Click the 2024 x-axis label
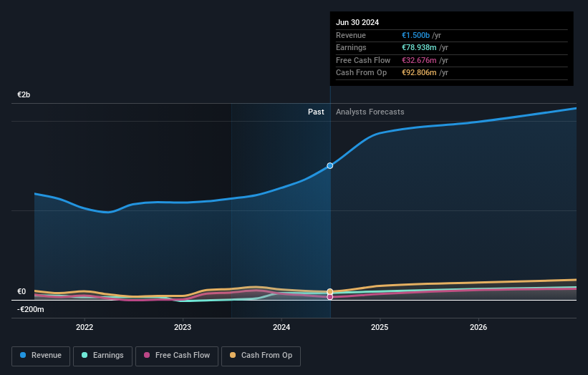 (x=281, y=327)
